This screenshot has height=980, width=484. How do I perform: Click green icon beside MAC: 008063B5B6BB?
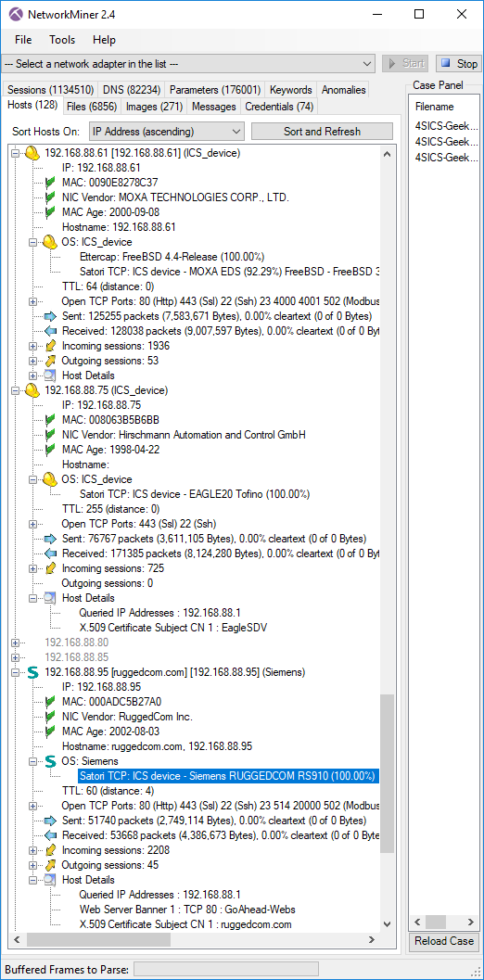coord(51,420)
